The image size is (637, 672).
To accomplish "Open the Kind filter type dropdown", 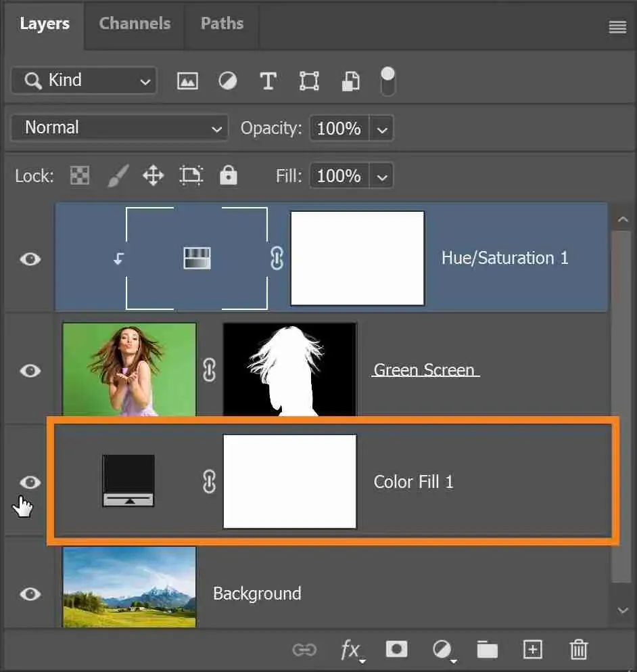I will pyautogui.click(x=84, y=81).
